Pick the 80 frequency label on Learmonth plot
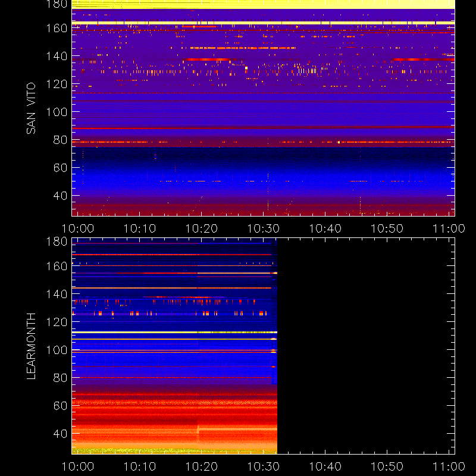This screenshot has height=476, width=476. (60, 378)
